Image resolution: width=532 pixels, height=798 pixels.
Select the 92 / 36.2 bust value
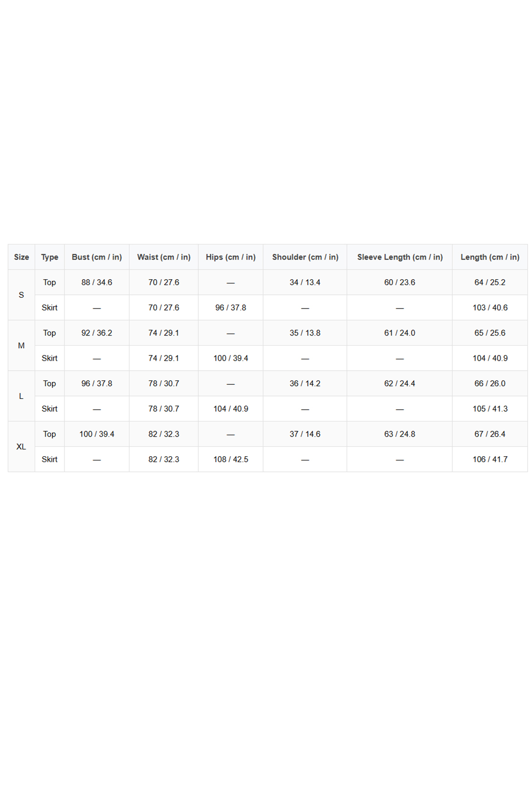pyautogui.click(x=97, y=333)
